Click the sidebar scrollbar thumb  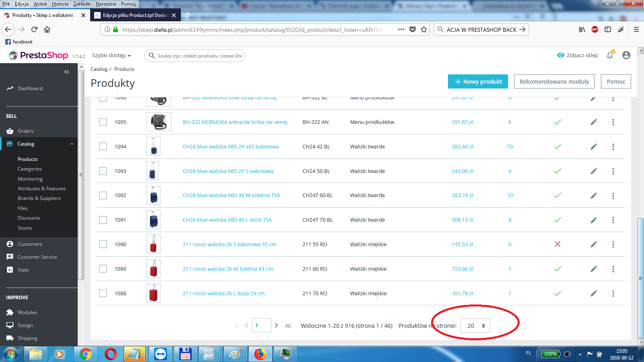point(81,175)
